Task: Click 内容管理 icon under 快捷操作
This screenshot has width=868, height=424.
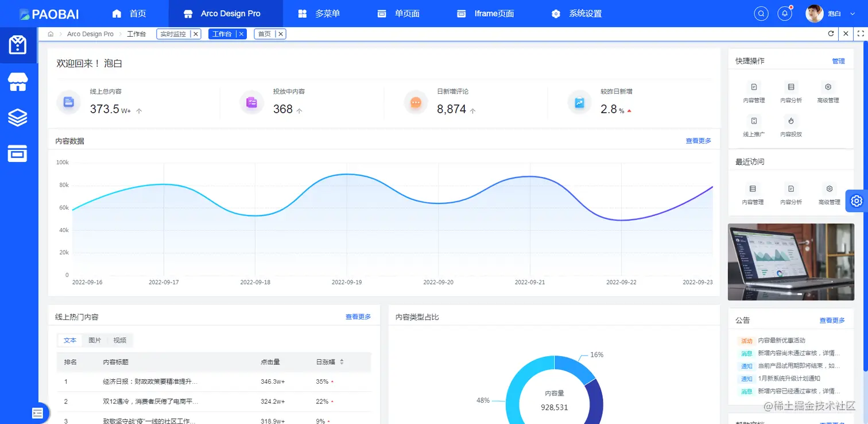Action: (754, 87)
